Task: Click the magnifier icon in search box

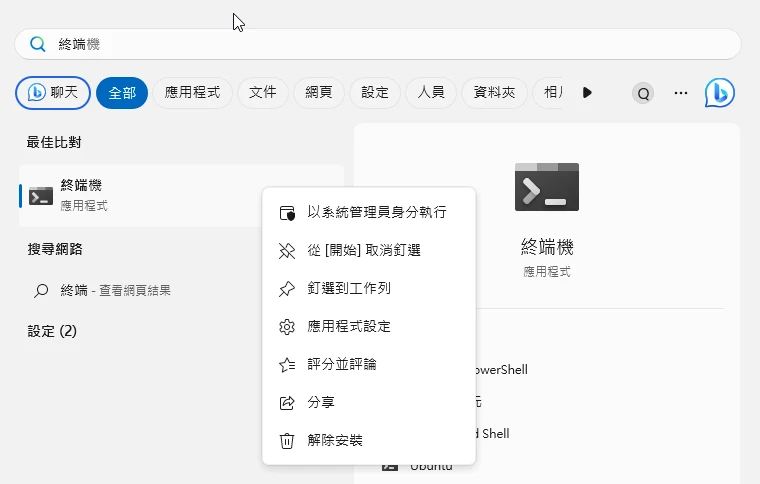Action: (x=38, y=44)
